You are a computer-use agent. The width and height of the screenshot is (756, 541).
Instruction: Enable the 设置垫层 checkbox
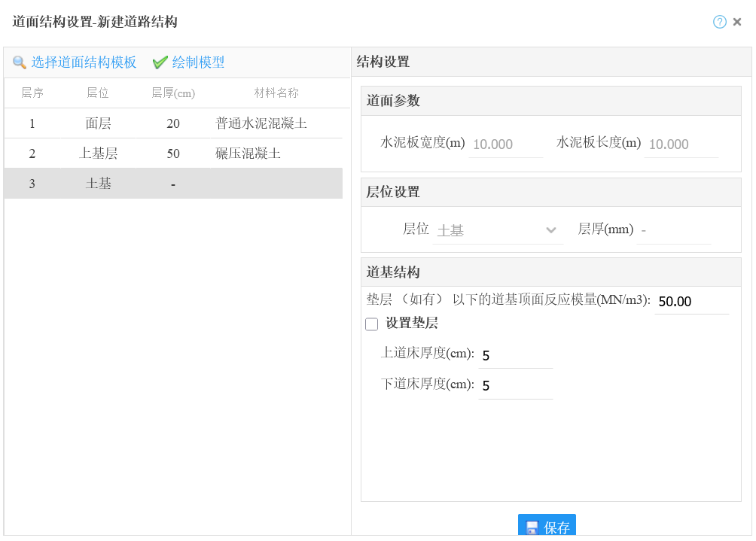[371, 324]
